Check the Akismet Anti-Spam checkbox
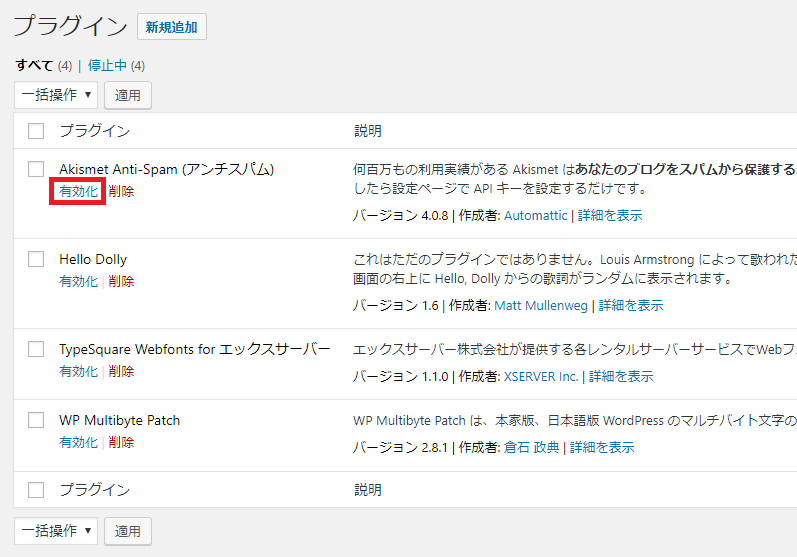 36,169
